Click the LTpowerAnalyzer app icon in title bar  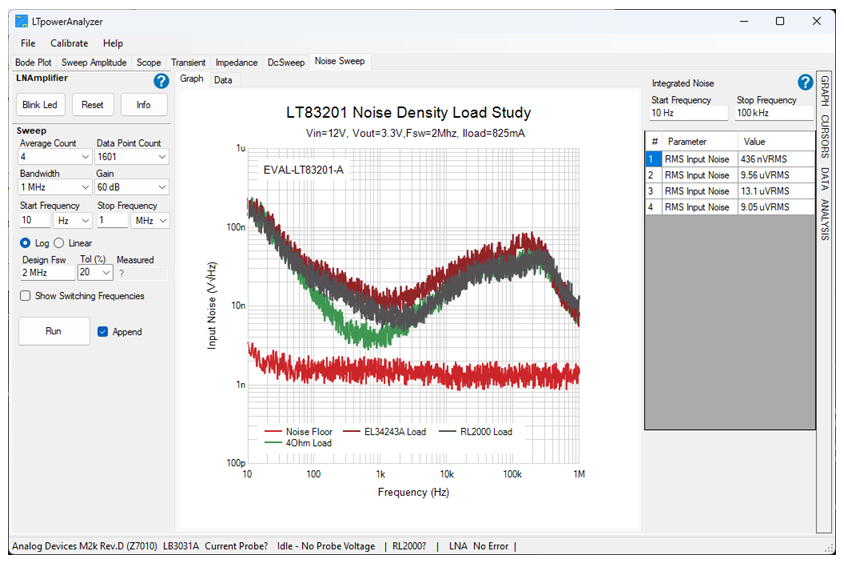tap(22, 22)
